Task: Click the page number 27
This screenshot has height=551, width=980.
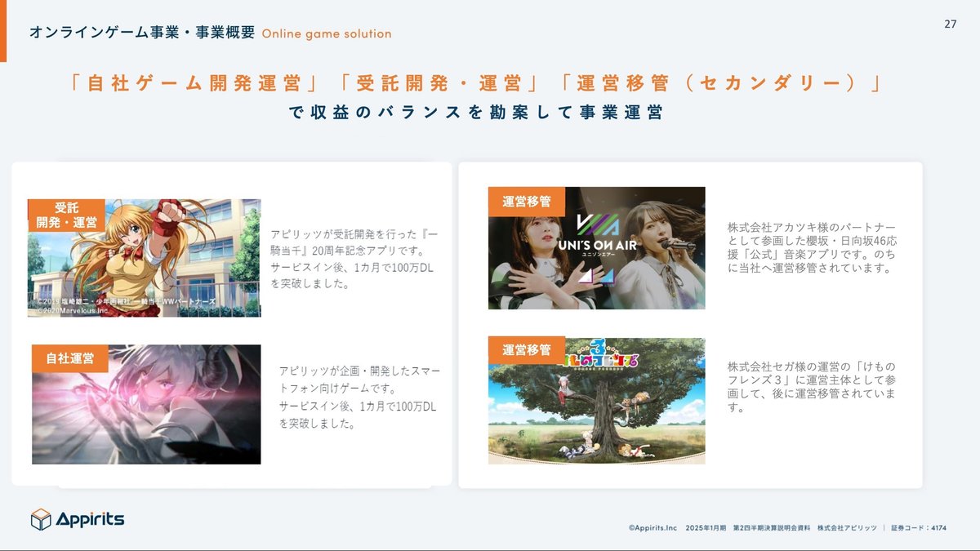Action: (951, 24)
